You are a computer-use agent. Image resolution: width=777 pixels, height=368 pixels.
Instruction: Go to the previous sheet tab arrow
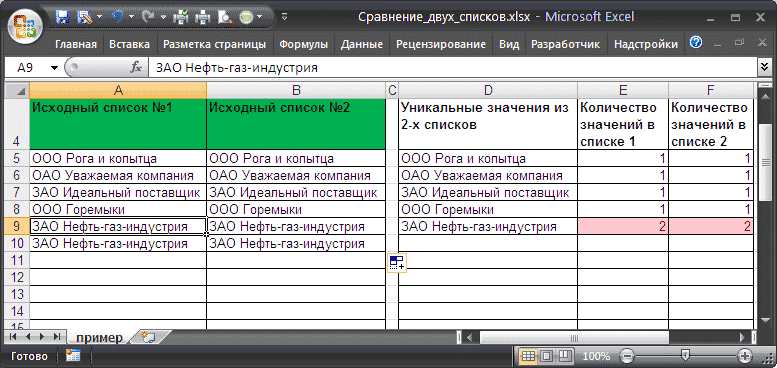(x=28, y=337)
